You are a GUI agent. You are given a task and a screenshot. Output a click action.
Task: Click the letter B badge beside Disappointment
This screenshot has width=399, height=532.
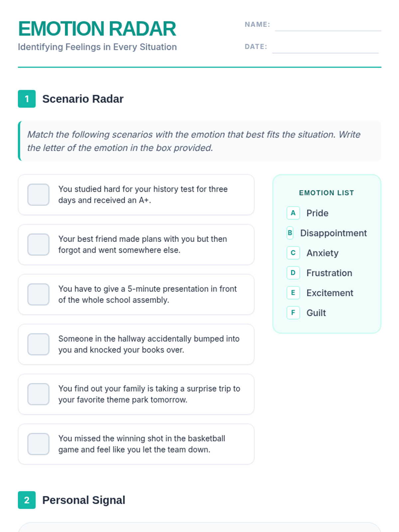point(290,233)
